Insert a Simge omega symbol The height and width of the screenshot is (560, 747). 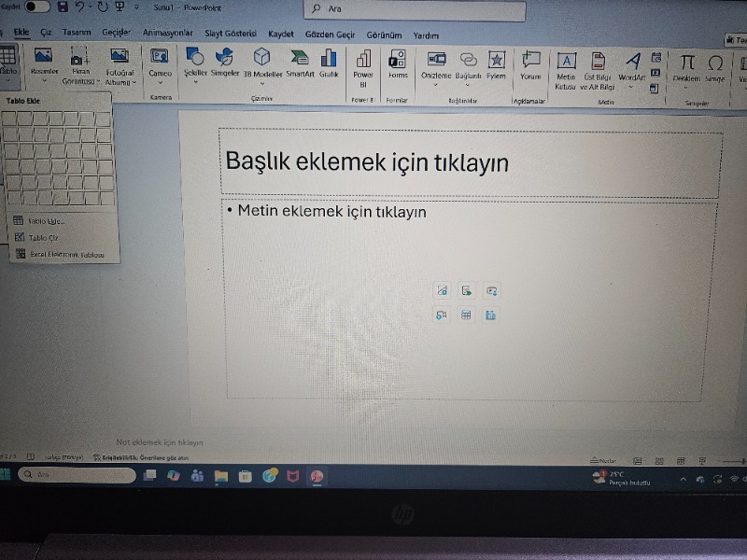714,69
